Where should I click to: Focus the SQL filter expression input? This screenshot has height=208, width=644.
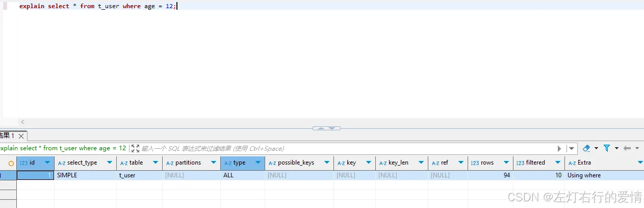[x=347, y=148]
